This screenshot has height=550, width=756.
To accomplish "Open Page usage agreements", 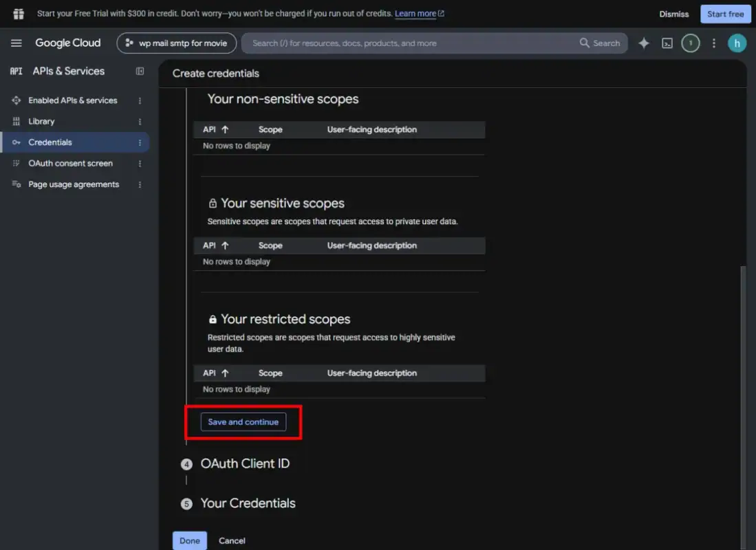I will click(74, 184).
